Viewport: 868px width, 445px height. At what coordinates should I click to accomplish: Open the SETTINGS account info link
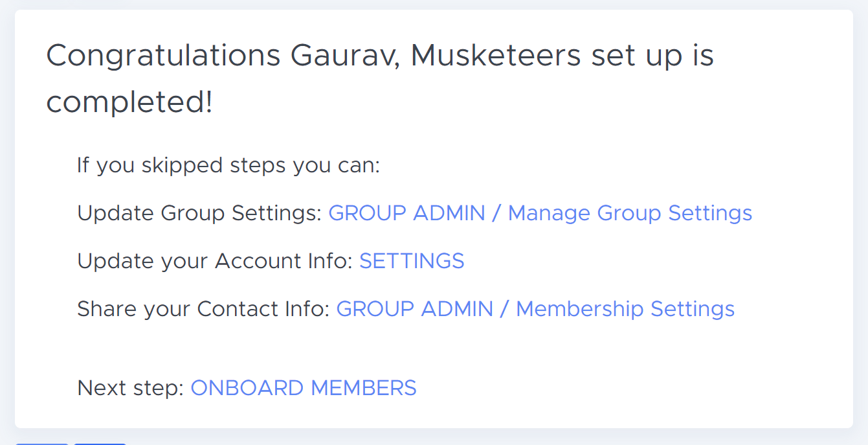click(x=412, y=261)
